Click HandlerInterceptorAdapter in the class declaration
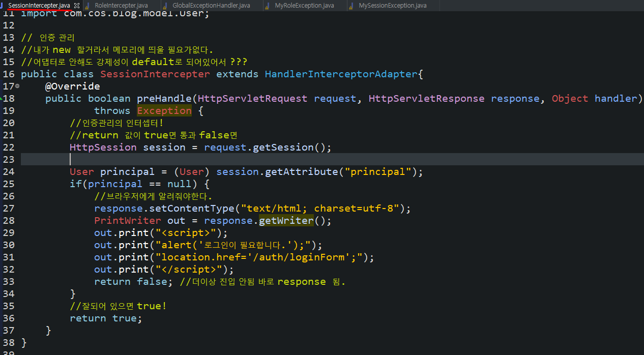The image size is (644, 355). [341, 74]
